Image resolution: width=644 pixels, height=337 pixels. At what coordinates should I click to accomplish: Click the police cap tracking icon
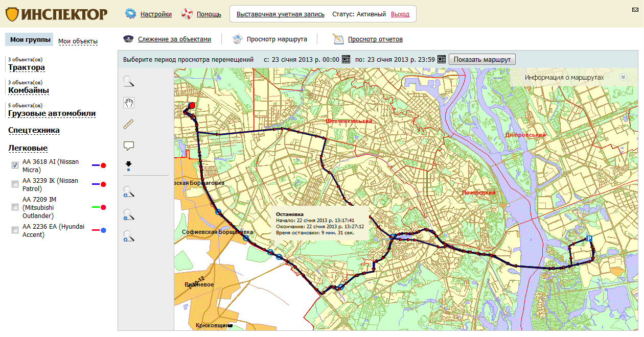click(128, 39)
